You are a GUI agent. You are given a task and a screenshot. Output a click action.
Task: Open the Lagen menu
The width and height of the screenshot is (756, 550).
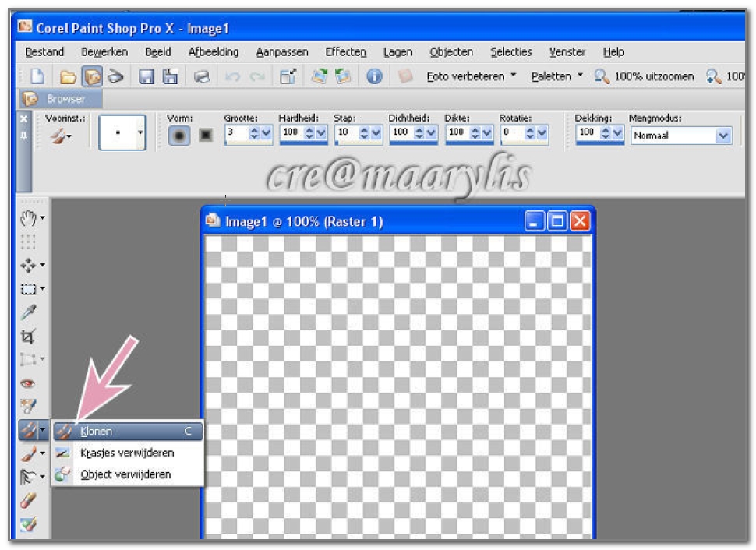[x=397, y=52]
